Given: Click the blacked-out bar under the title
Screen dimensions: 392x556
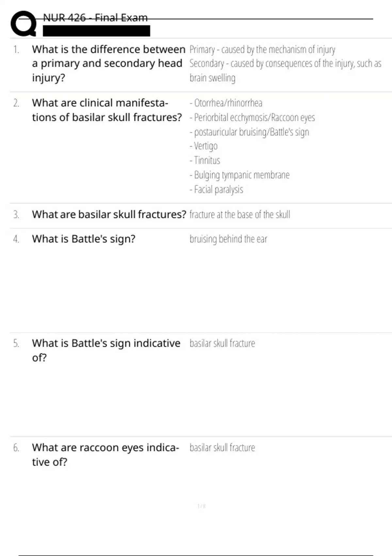Looking at the screenshot, I should (x=96, y=31).
